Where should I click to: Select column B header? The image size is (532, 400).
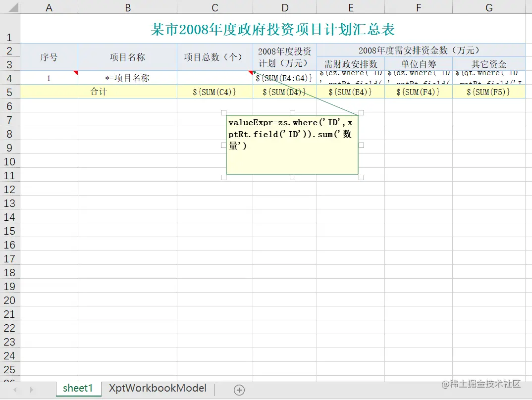tap(128, 7)
